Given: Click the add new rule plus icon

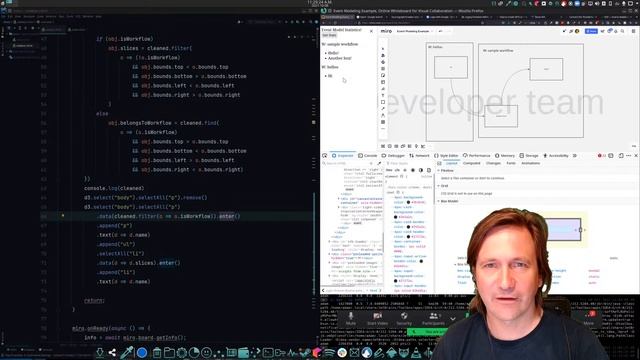Looking at the screenshot, I should click(x=405, y=170).
